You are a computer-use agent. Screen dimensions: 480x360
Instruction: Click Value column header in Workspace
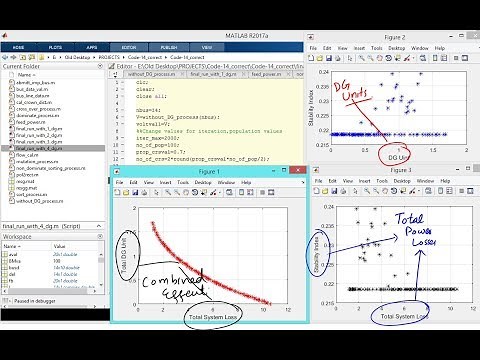(x=59, y=246)
